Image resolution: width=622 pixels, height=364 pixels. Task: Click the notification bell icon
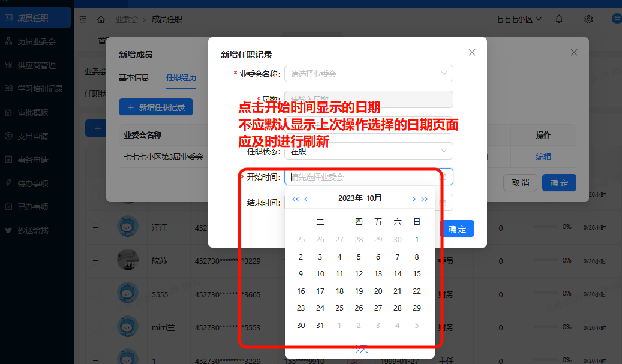(x=559, y=19)
